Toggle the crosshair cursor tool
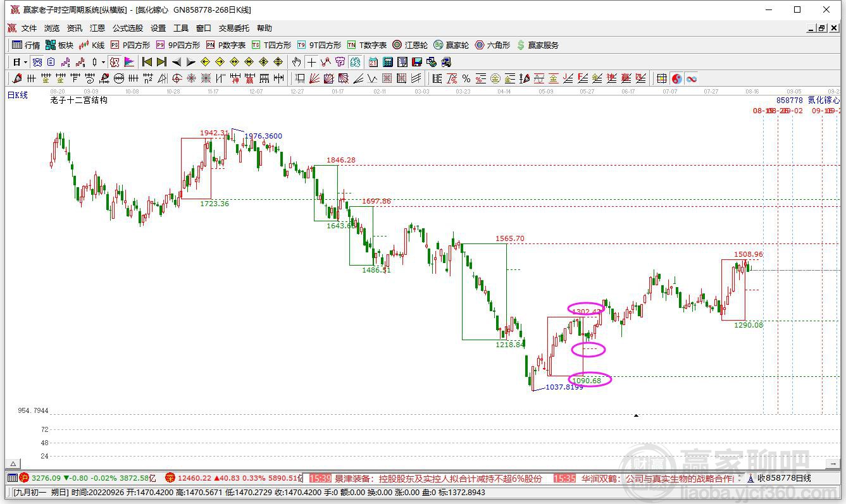Screen dimensions: 846x504 (x=311, y=62)
